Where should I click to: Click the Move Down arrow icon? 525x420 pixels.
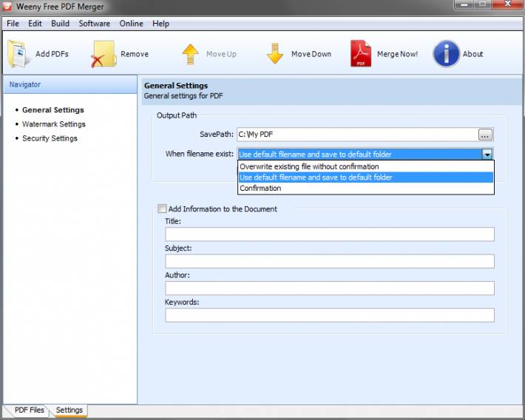pos(275,53)
